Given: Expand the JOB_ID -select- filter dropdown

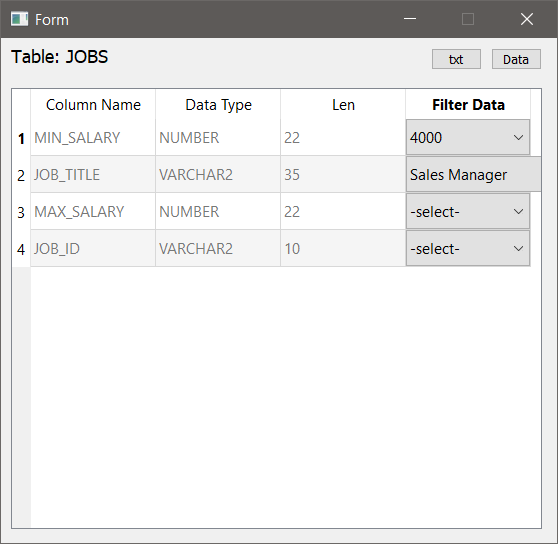Looking at the screenshot, I should pos(468,248).
